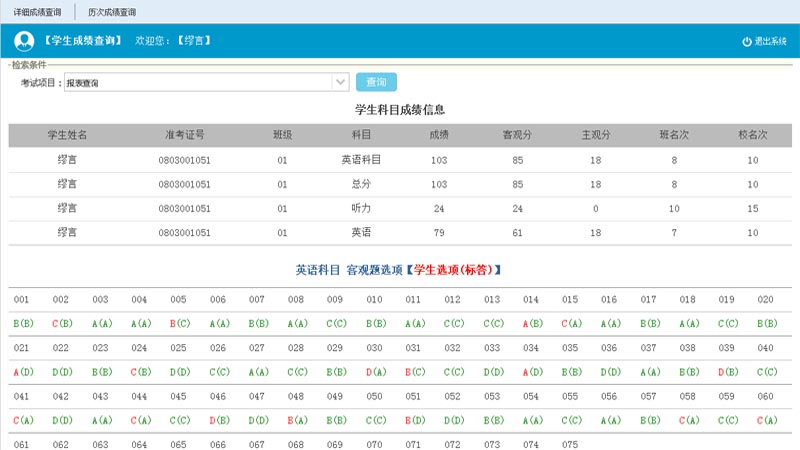Click the answer under question 014
This screenshot has height=450, width=800.
click(531, 324)
